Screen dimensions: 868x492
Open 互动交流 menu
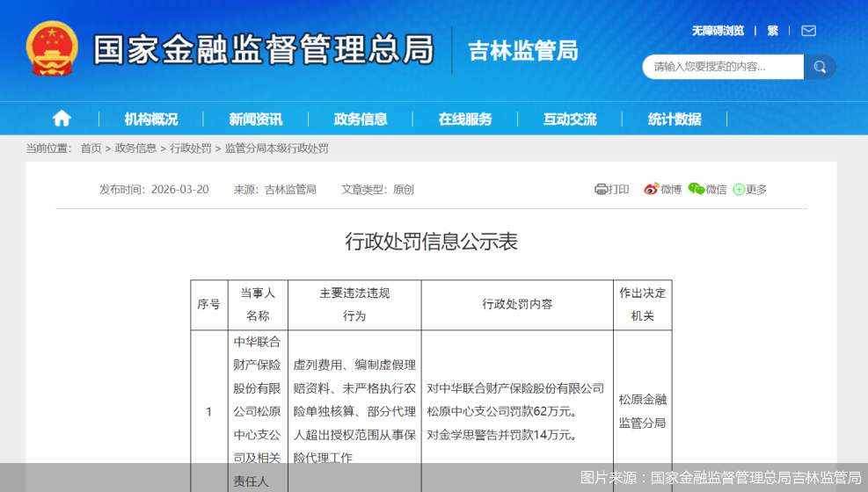[x=570, y=119]
